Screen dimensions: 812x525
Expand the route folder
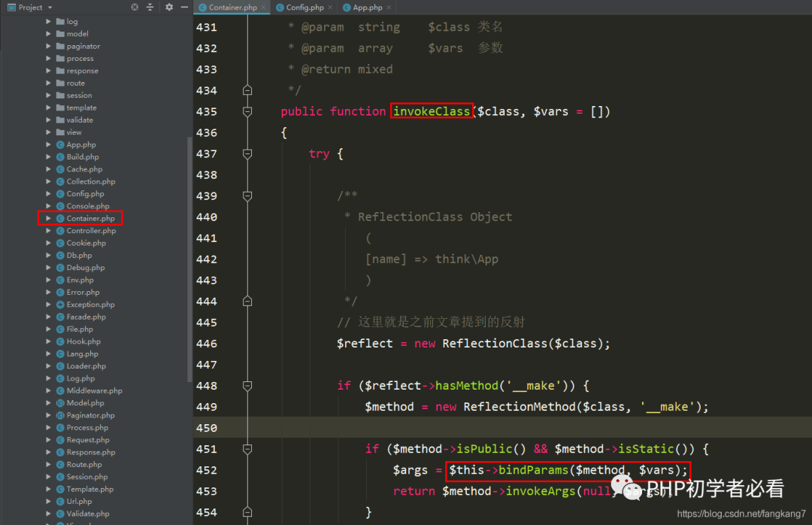tap(48, 83)
